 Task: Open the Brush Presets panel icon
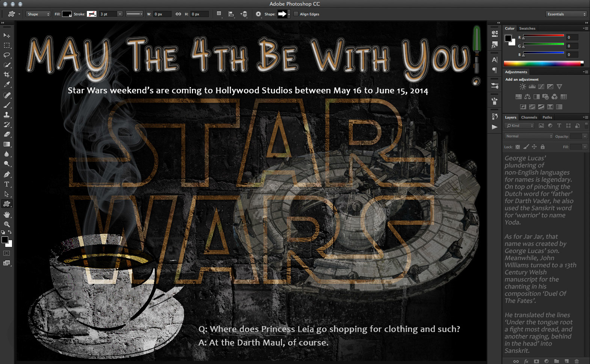(495, 86)
